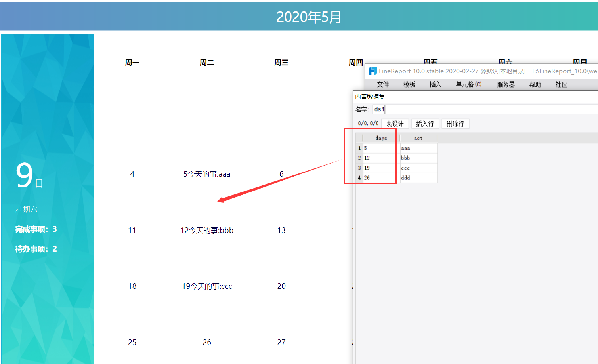Click the FineReport logo icon in title bar
This screenshot has width=598, height=364.
click(373, 71)
